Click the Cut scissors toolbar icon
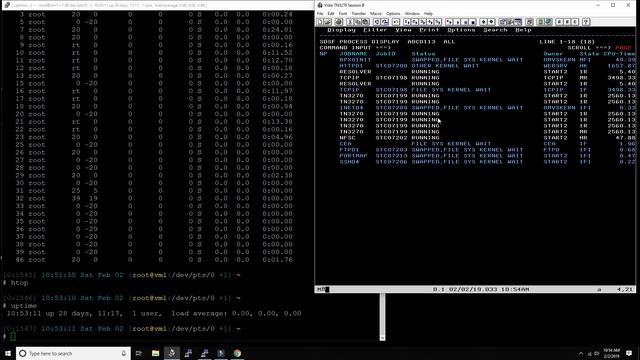 (x=350, y=22)
